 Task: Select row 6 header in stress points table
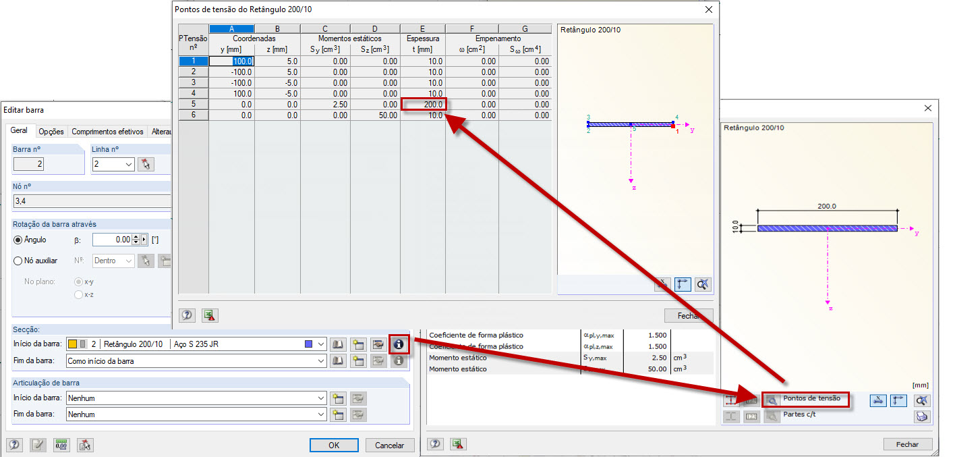[x=194, y=115]
